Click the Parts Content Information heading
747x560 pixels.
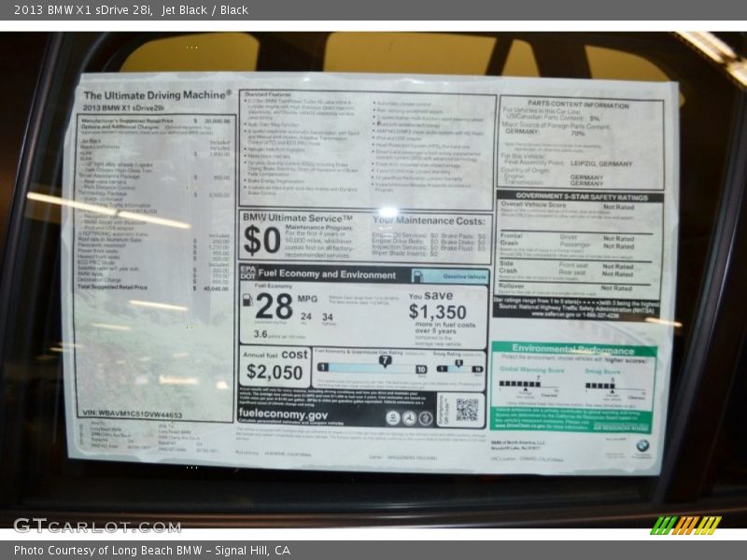coord(577,105)
